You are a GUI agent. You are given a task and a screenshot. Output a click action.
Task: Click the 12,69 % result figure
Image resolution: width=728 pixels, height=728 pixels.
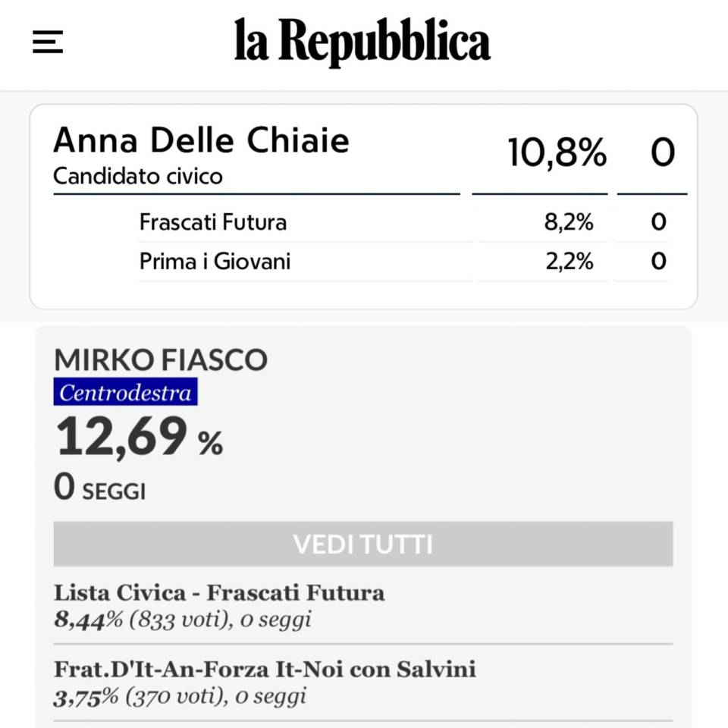point(140,438)
